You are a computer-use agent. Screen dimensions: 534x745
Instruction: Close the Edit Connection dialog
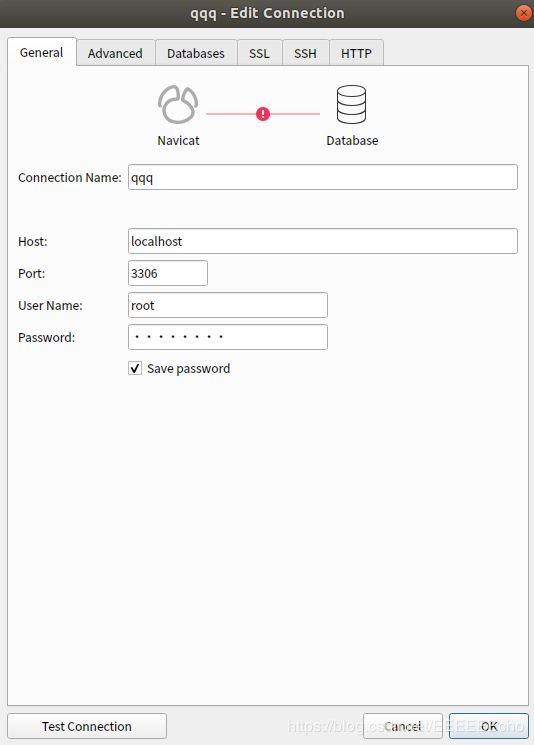click(x=524, y=13)
